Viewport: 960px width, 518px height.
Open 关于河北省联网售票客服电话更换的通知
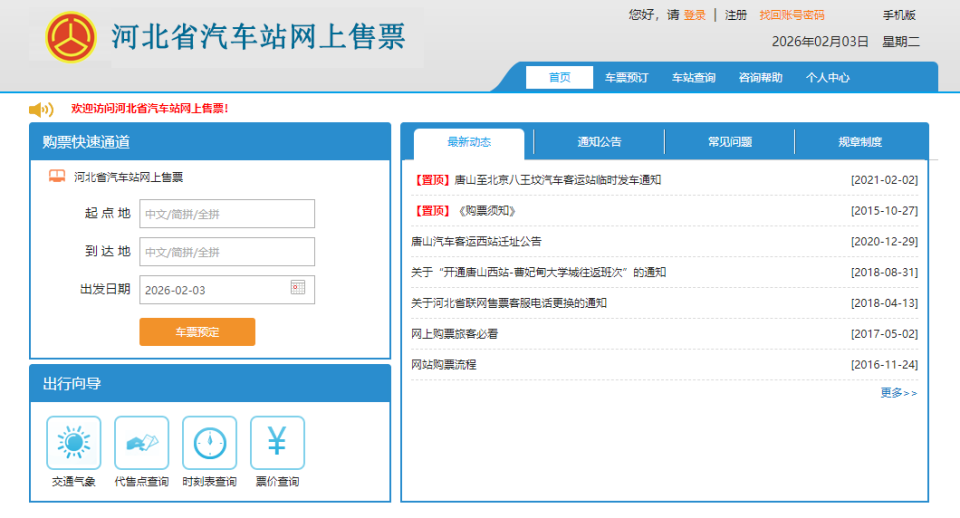(509, 303)
